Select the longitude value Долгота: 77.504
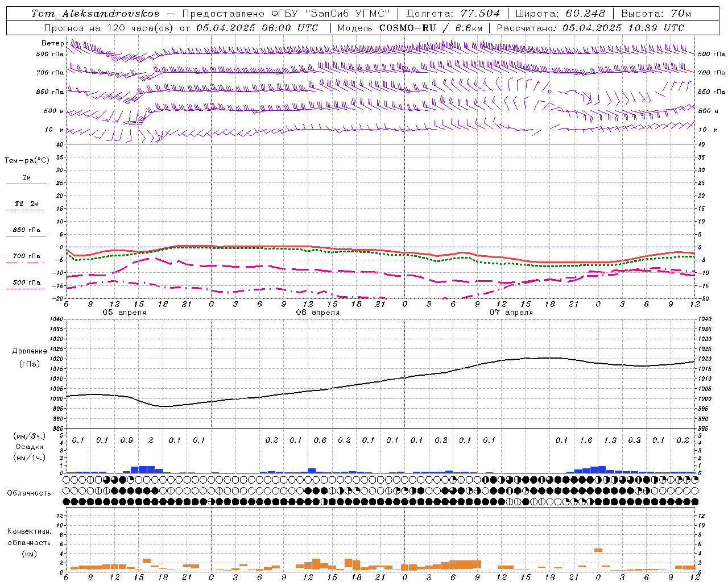 tap(453, 14)
